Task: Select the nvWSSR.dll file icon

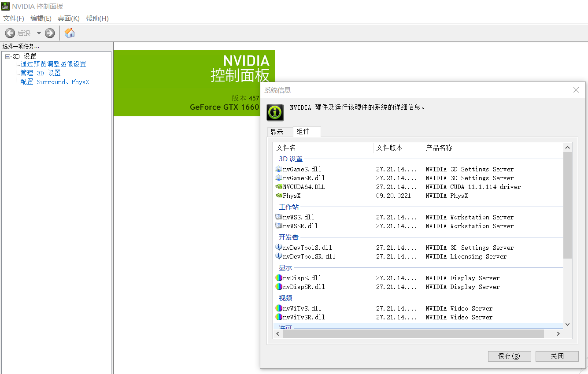Action: point(279,226)
